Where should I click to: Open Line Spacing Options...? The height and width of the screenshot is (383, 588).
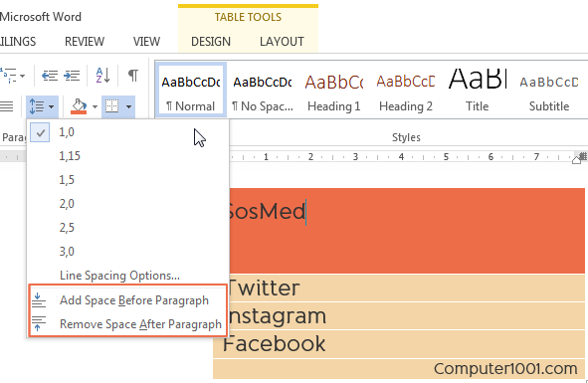[x=128, y=276]
